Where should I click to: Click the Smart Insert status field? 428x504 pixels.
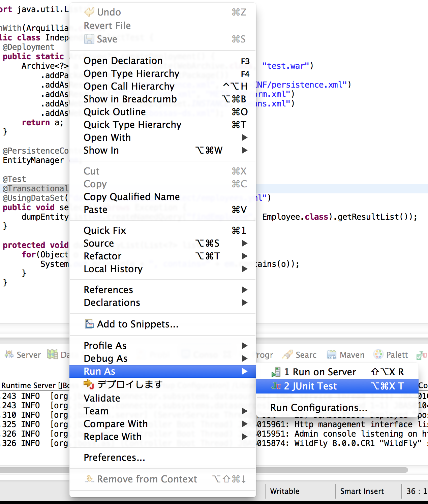click(362, 491)
